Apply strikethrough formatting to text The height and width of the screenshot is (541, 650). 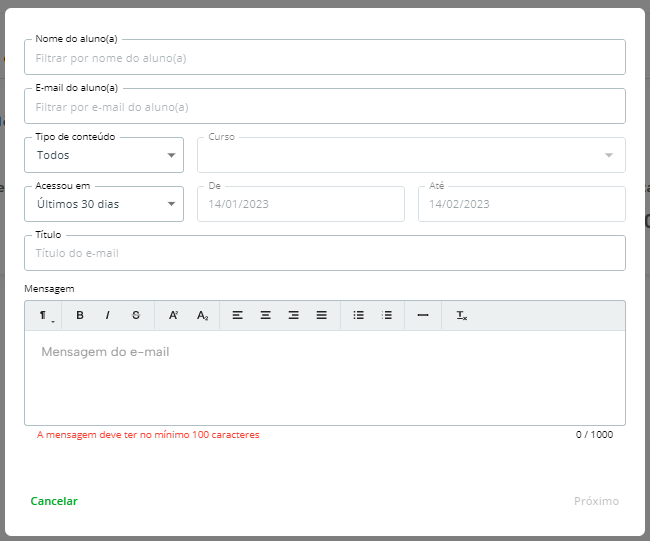pos(136,315)
